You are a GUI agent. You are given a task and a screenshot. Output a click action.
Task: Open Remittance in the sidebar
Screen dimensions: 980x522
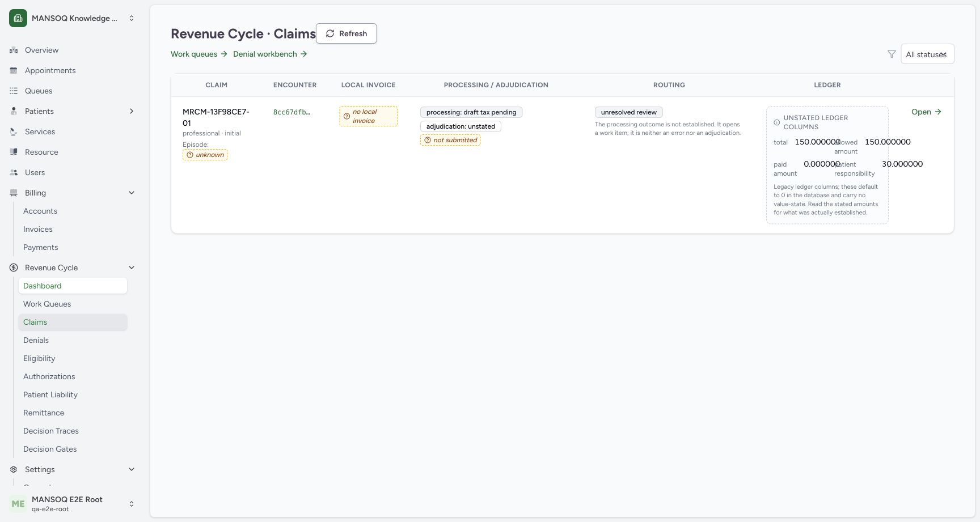pos(73,413)
